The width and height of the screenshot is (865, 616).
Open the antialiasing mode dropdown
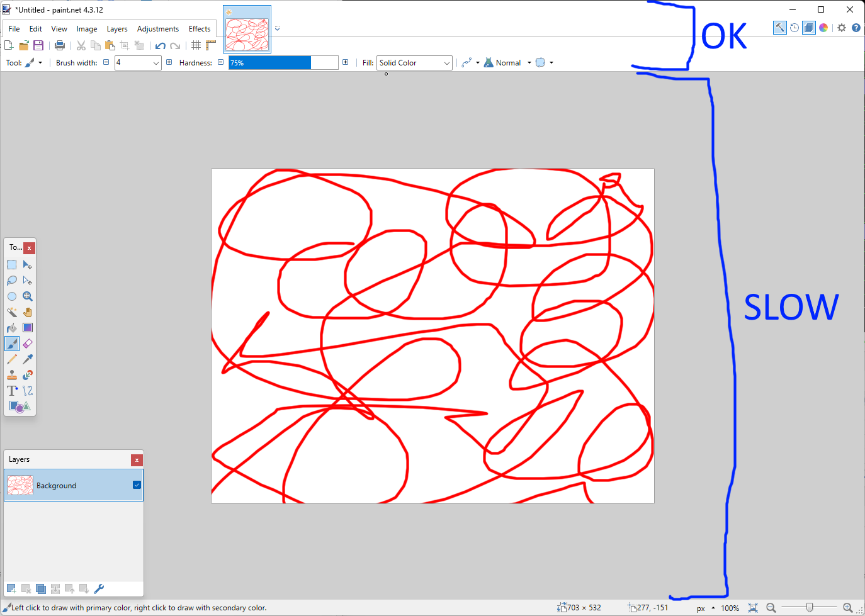point(471,63)
